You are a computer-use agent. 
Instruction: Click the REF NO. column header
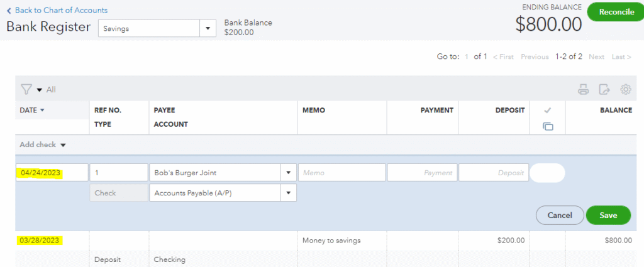108,111
